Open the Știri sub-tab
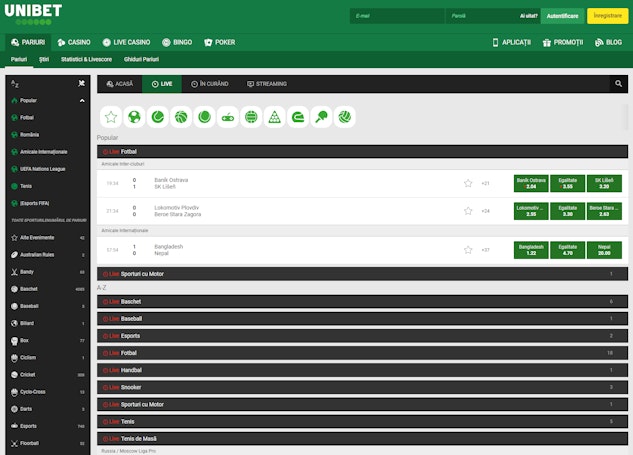 [x=44, y=59]
